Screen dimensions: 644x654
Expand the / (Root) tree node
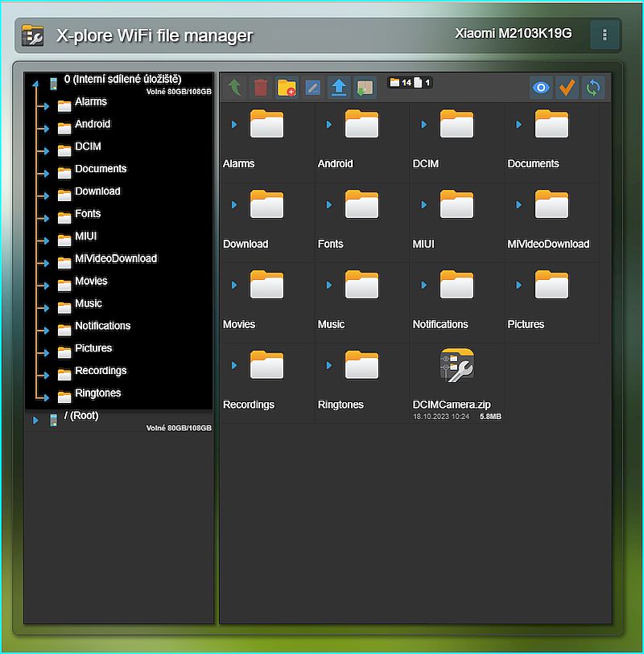click(x=35, y=420)
